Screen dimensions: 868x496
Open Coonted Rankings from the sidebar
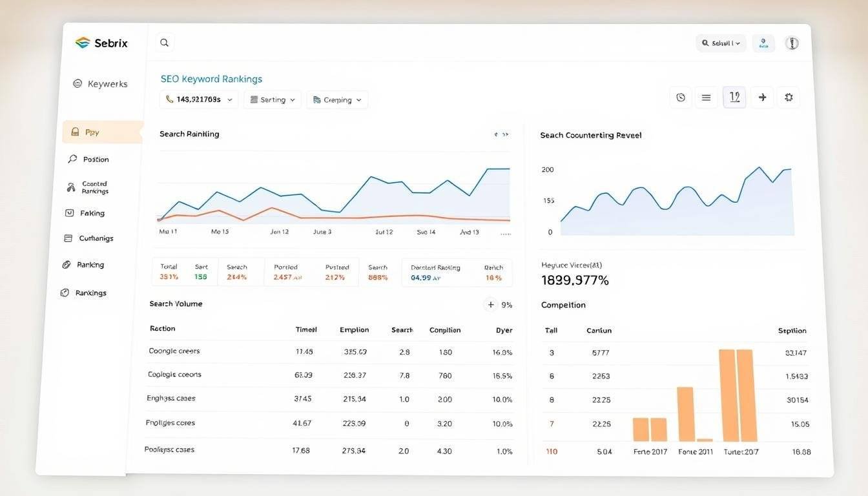pyautogui.click(x=94, y=187)
